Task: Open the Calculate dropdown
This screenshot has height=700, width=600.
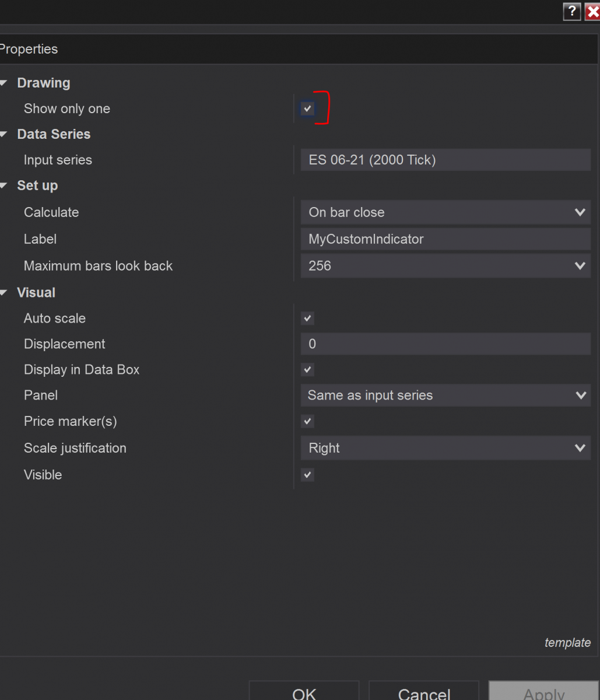Action: click(x=445, y=212)
